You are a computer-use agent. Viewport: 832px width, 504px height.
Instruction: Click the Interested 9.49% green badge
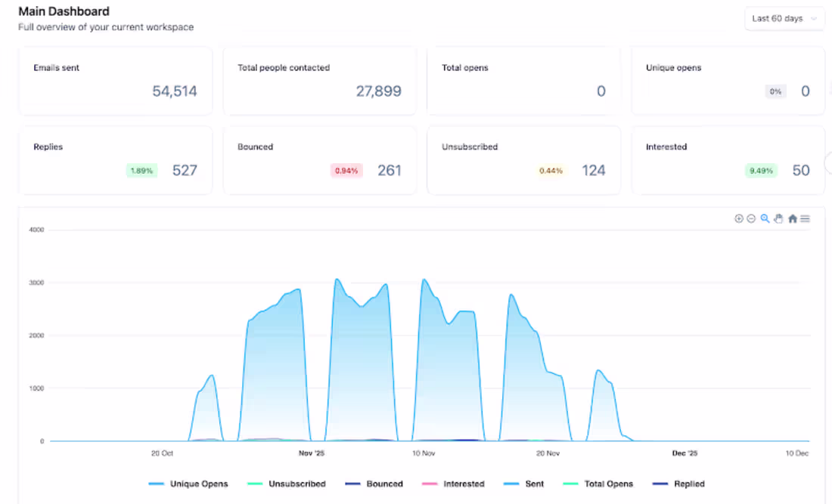coord(761,171)
